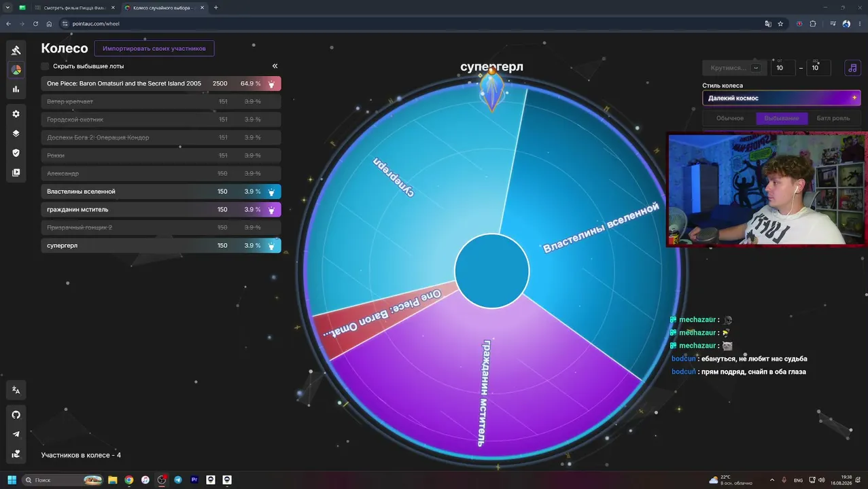Open Chrome profile avatar
Viewport: 868px width, 489px height.
point(846,24)
